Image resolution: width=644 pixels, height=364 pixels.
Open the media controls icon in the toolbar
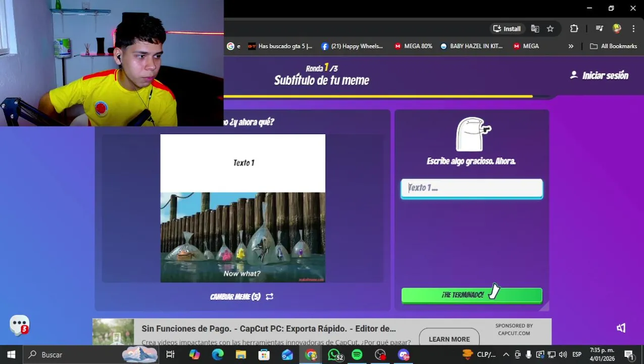[599, 29]
